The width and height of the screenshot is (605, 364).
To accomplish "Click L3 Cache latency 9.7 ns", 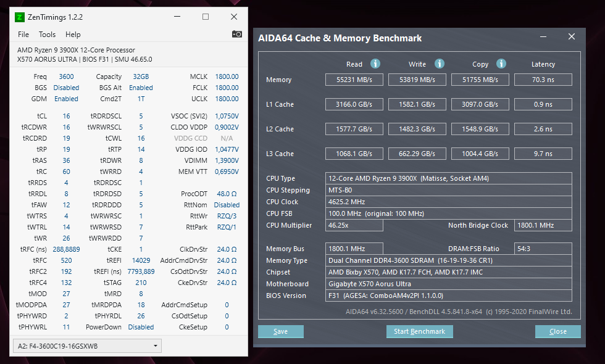I will pyautogui.click(x=543, y=154).
